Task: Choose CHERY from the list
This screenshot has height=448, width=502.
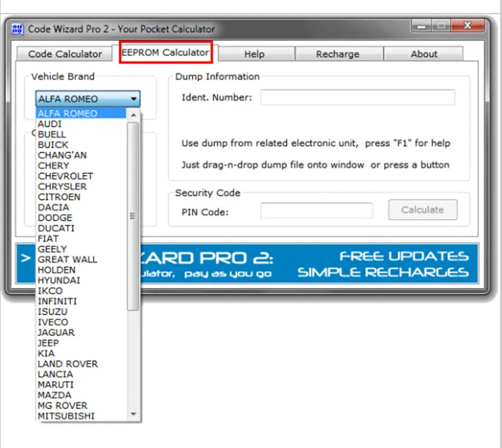Action: tap(81, 165)
